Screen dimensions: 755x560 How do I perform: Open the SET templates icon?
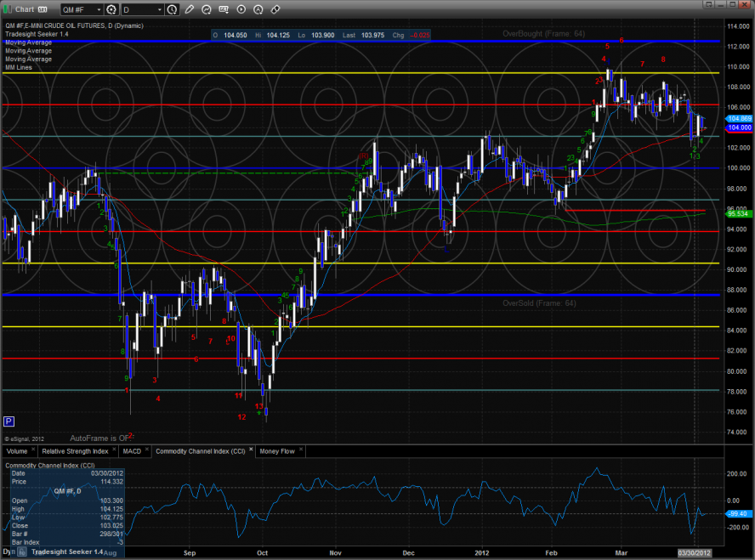click(224, 9)
